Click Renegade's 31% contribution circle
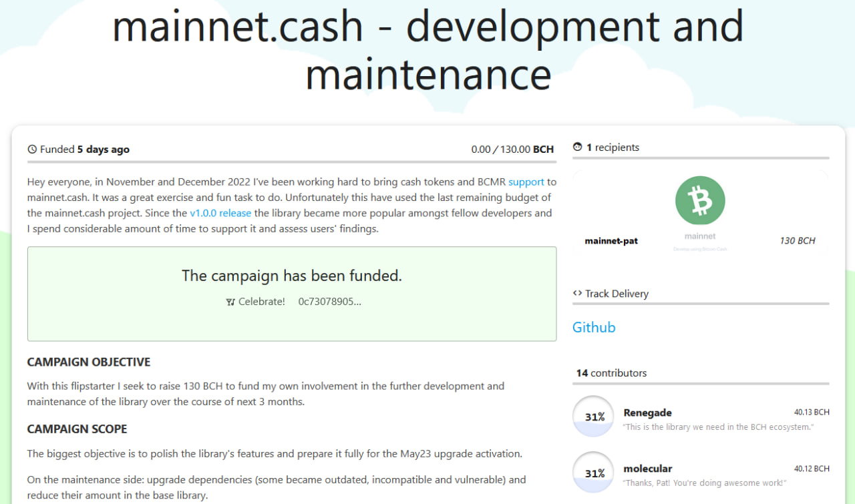 click(x=594, y=417)
